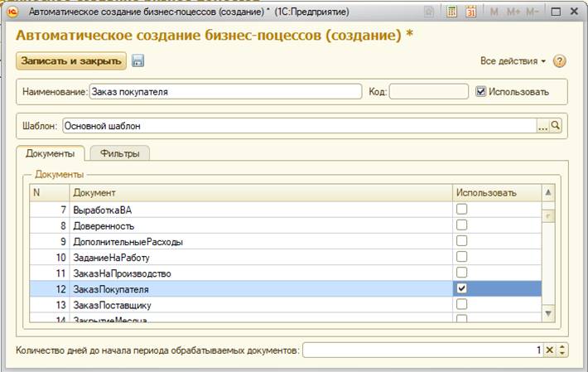
Task: Select the ЗаказПоставщику row
Action: tap(286, 305)
